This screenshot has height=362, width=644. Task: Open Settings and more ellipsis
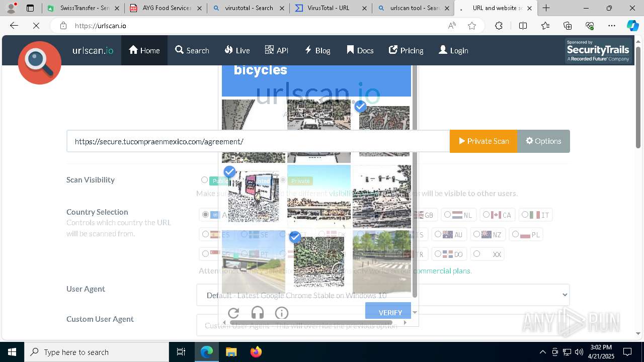pos(612,26)
